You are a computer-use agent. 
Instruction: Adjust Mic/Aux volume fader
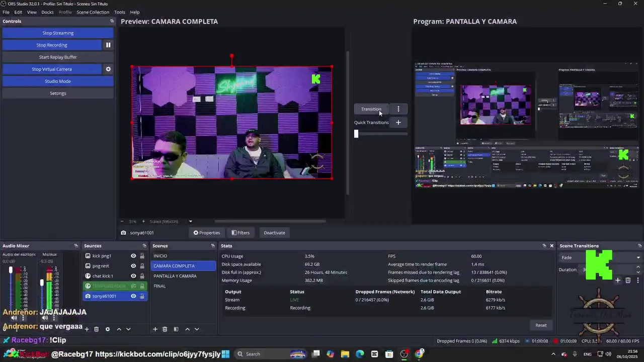pyautogui.click(x=42, y=283)
